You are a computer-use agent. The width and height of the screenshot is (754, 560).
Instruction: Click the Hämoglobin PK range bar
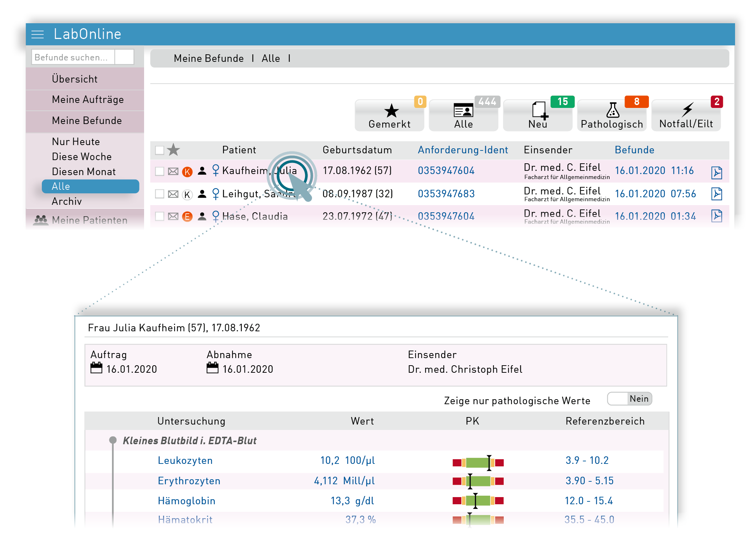(478, 501)
